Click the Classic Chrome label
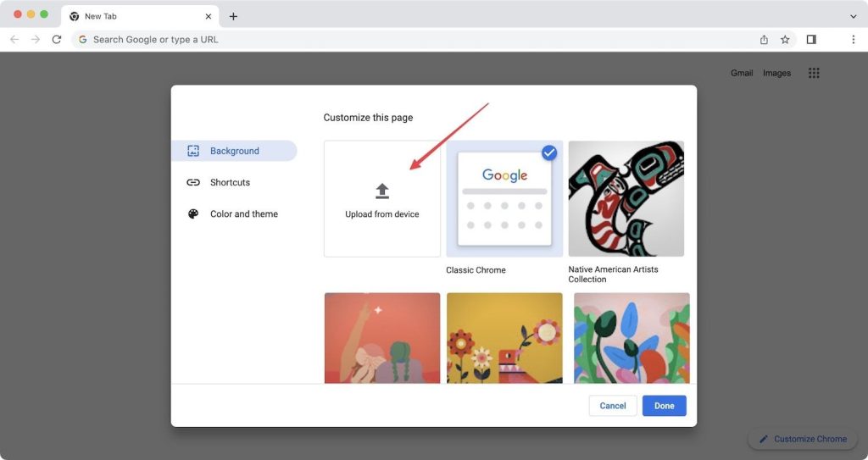868x460 pixels. pos(476,270)
